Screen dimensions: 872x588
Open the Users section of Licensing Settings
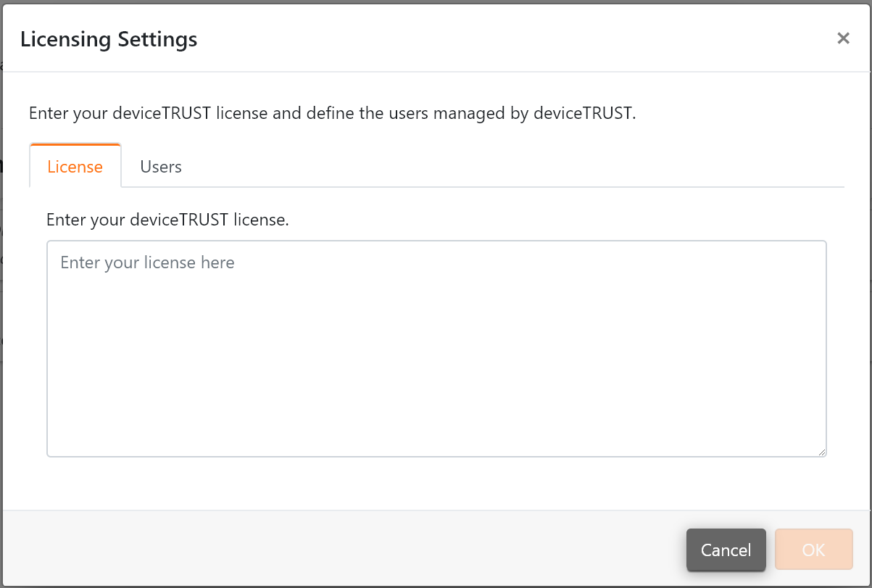160,166
